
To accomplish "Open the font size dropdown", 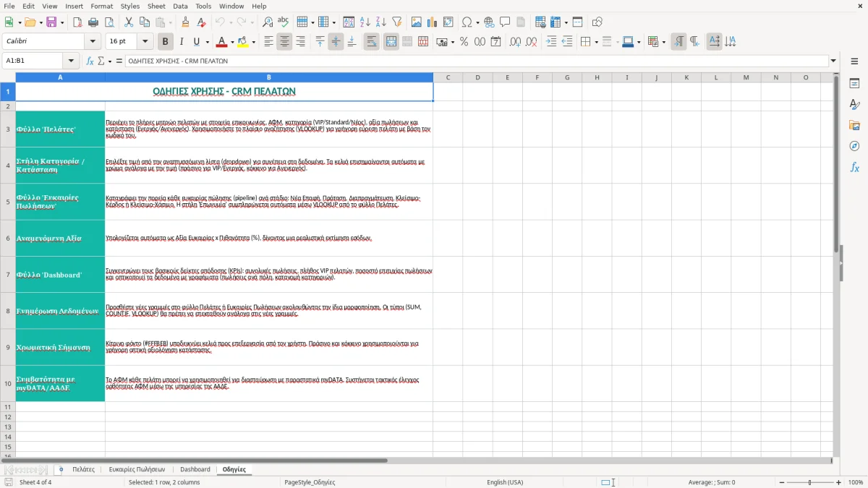I will tap(145, 42).
